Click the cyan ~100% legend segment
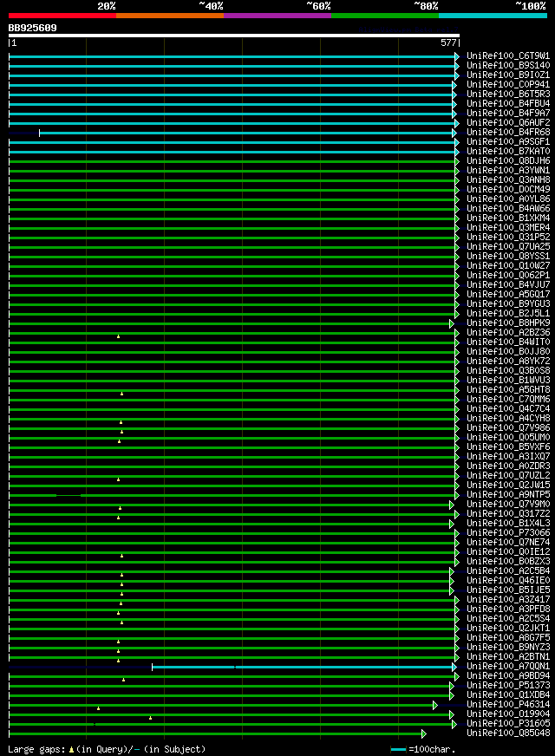This screenshot has width=555, height=756. pos(493,16)
